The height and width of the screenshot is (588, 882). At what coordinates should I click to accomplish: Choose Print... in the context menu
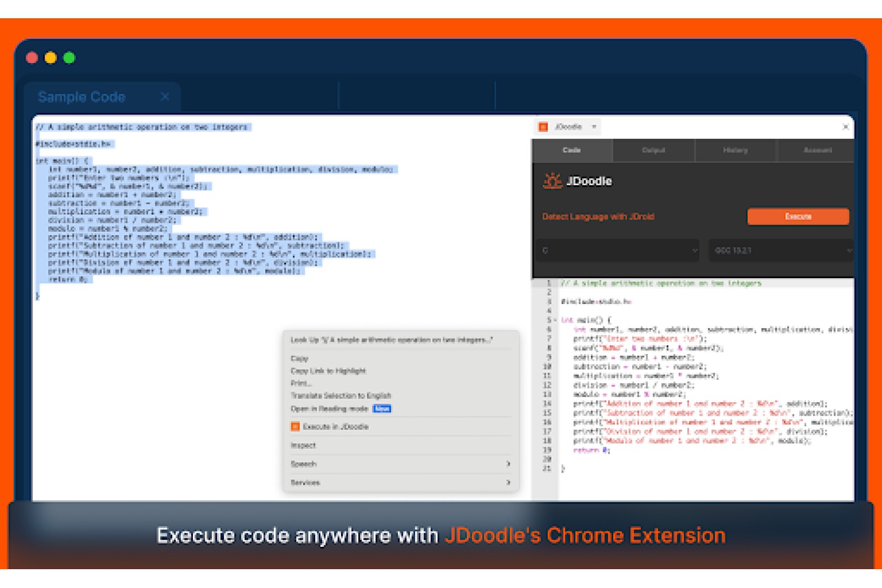(x=400, y=383)
